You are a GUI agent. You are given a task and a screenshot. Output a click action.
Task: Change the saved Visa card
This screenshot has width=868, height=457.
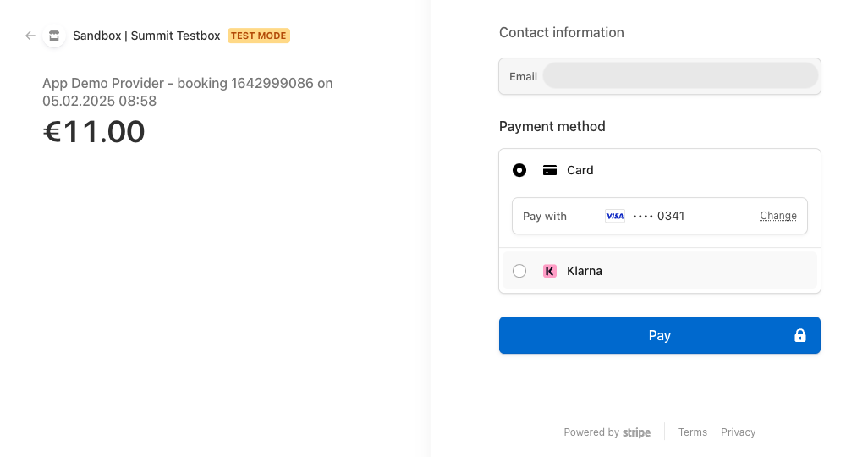[777, 216]
